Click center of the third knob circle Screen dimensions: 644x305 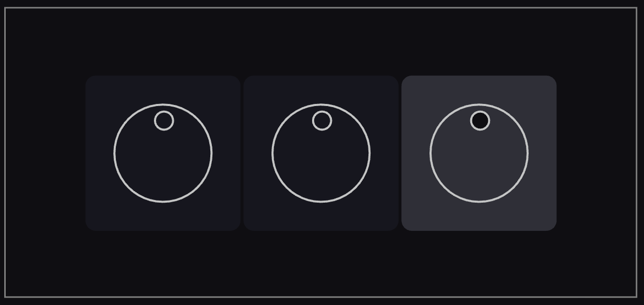pos(479,153)
